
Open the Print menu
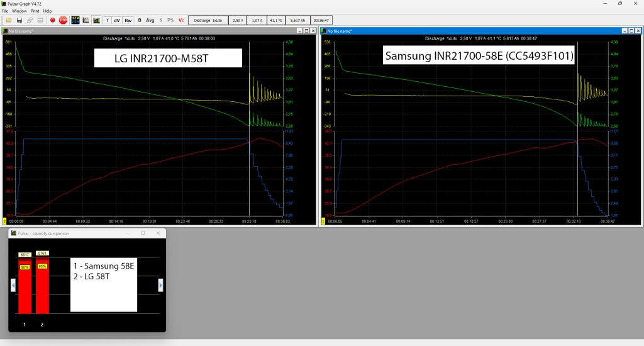click(x=35, y=11)
